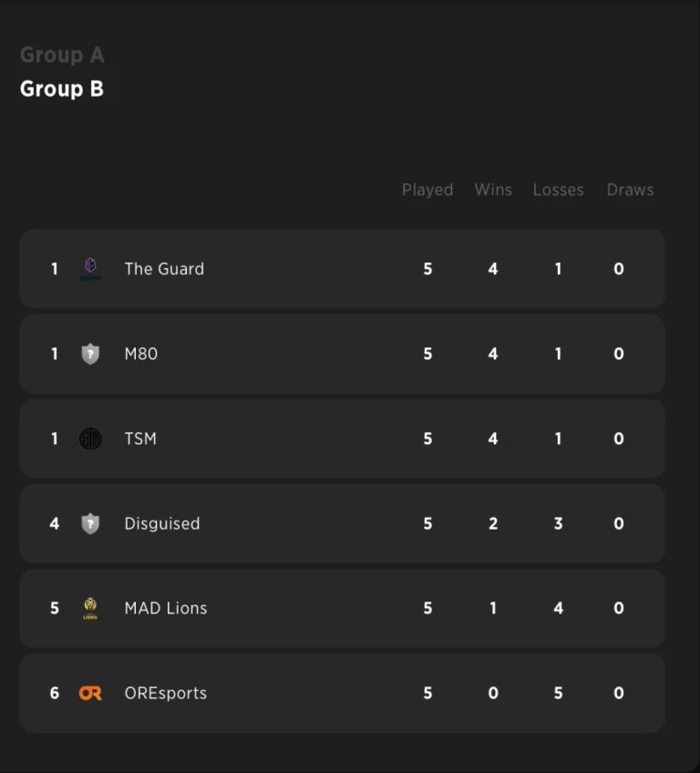Screen dimensions: 700x773
Task: Select the Group B tab
Action: [61, 88]
